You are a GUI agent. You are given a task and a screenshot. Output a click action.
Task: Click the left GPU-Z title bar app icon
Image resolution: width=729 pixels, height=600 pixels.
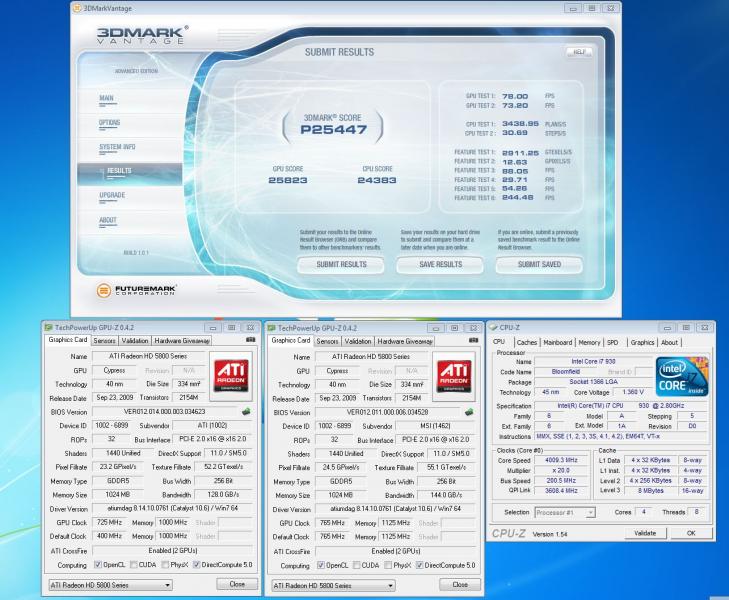pos(48,328)
